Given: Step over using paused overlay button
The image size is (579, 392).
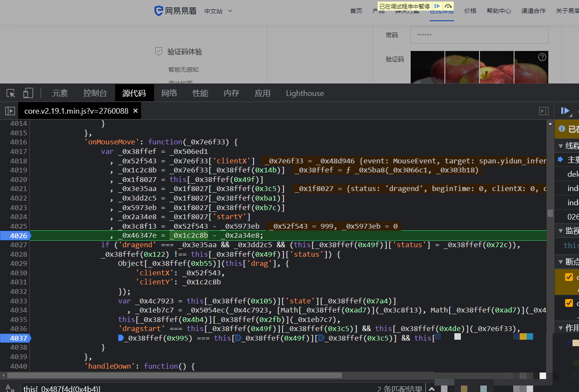Looking at the screenshot, I should click(448, 6).
